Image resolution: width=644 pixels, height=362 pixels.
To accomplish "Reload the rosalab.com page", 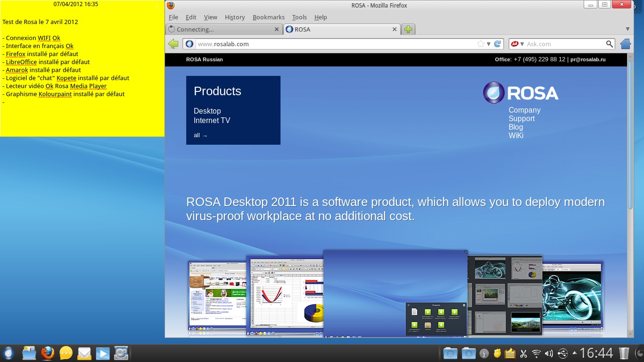I will click(x=497, y=44).
